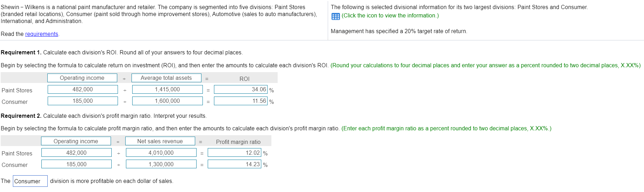This screenshot has height=192, width=644.
Task: Click the Paint Stores profit margin 12.02 field
Action: [x=234, y=153]
